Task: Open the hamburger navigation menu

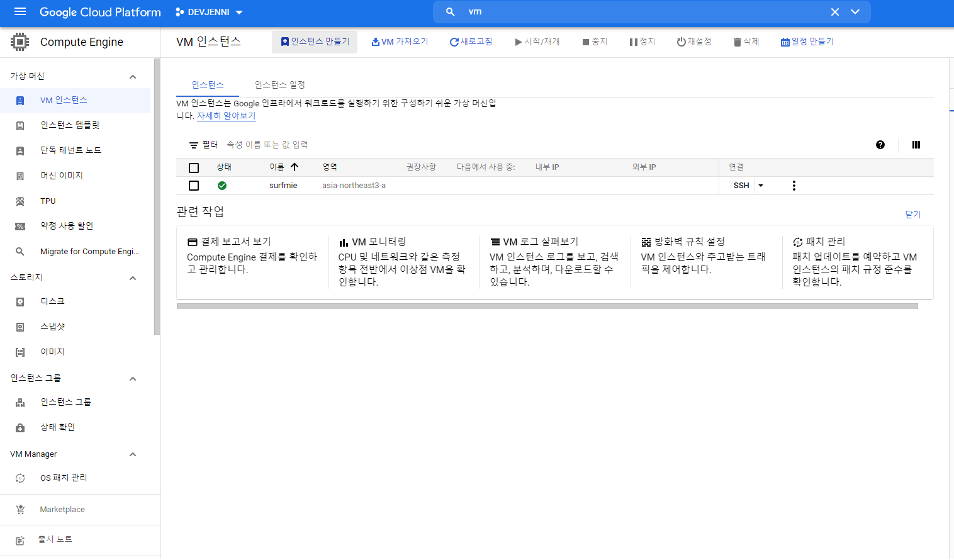Action: (20, 12)
